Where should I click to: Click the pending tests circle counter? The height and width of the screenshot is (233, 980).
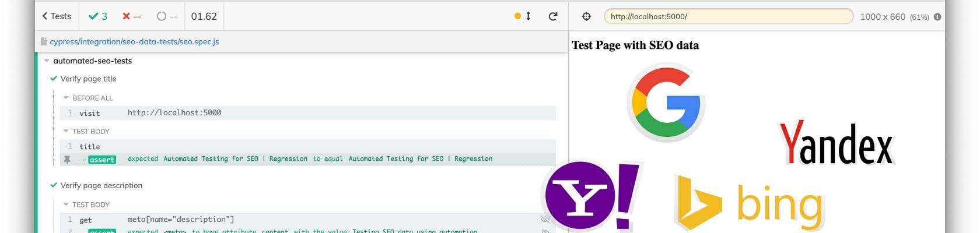[x=167, y=16]
